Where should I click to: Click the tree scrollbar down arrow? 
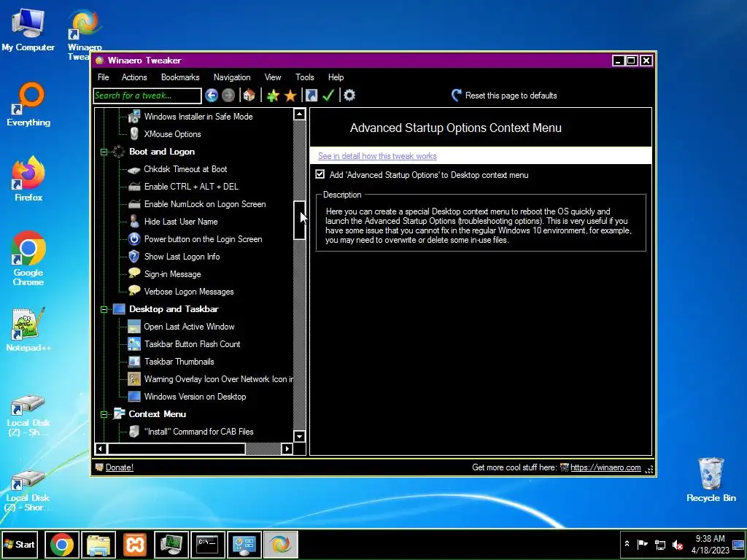tap(299, 436)
